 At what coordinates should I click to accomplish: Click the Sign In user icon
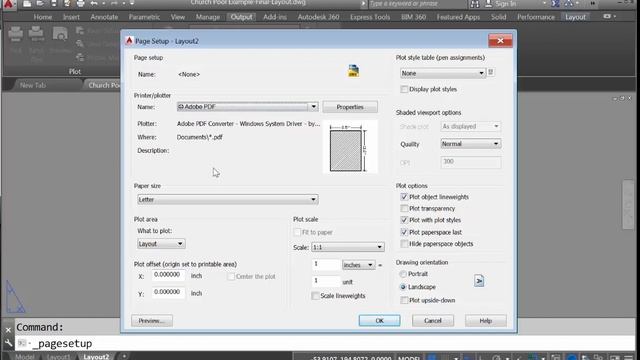point(488,4)
